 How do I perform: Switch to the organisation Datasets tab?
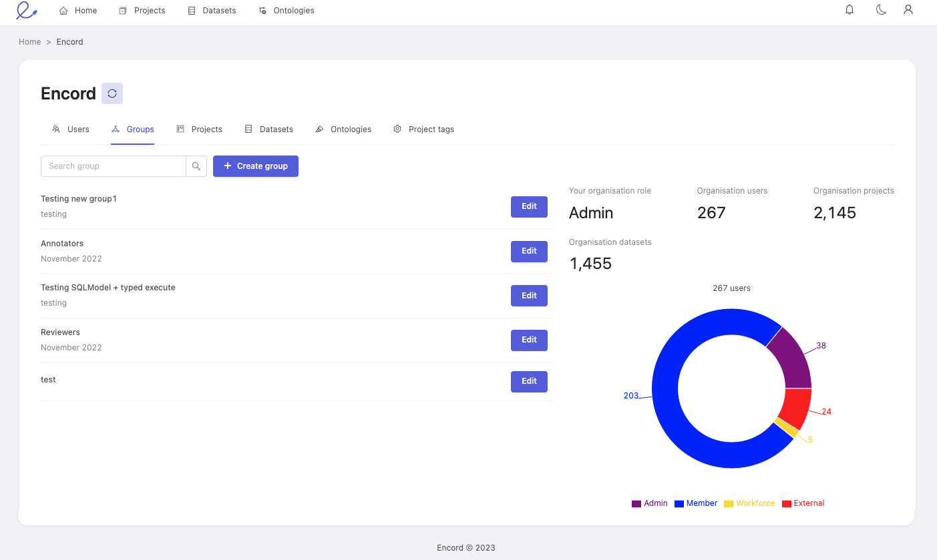(268, 129)
